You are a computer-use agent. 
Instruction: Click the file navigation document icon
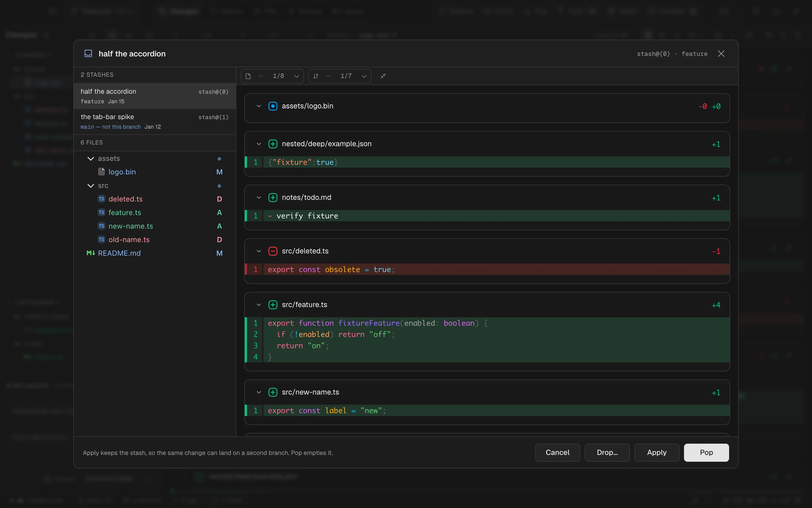click(x=248, y=76)
